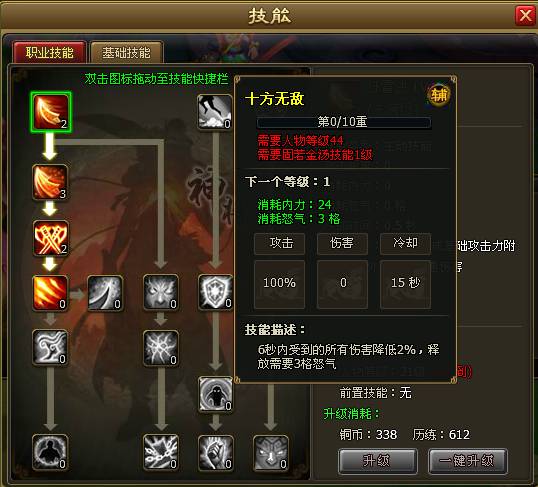
Task: Select the leaping figure skill icon
Action: coord(215,113)
